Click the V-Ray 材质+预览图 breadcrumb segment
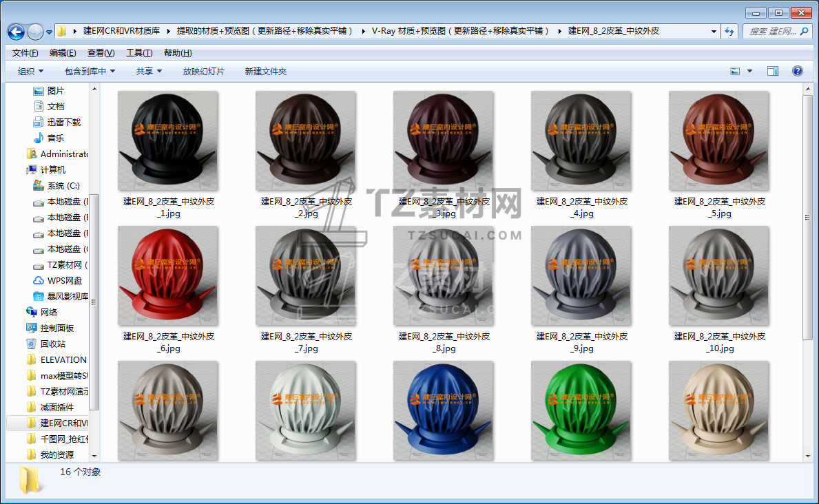This screenshot has width=819, height=504. 460,31
